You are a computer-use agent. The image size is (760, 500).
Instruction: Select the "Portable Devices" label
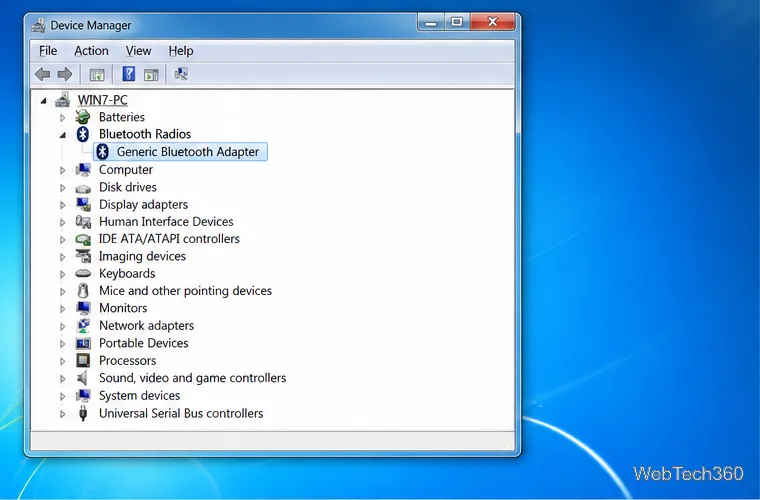(143, 343)
